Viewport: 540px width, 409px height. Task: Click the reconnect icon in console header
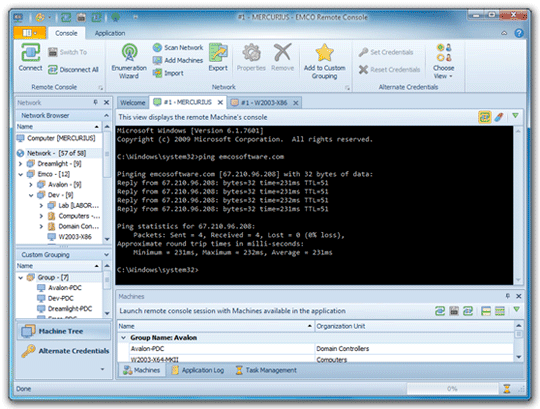click(x=484, y=117)
